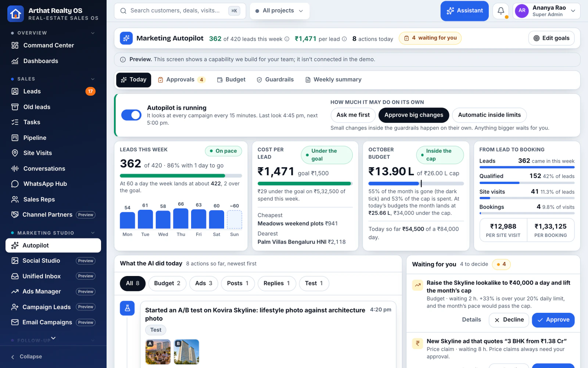Click the cost per lead progress bar
Image resolution: width=588 pixels, height=368 pixels.
(x=305, y=184)
